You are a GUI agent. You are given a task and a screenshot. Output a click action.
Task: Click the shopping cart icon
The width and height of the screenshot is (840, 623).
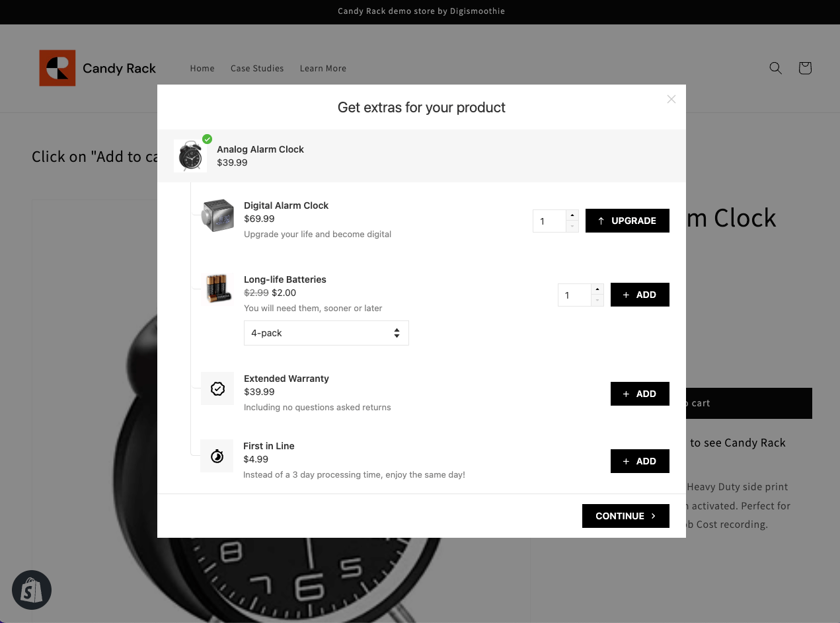(804, 68)
